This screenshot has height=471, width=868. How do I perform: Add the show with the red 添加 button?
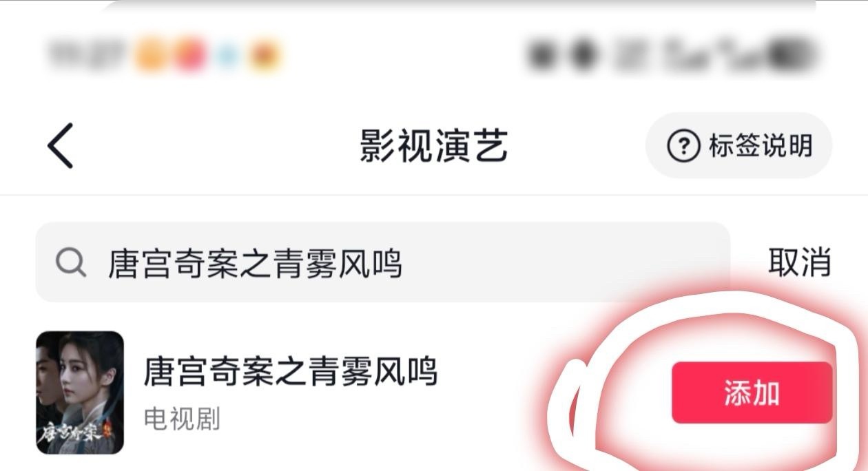tap(752, 392)
